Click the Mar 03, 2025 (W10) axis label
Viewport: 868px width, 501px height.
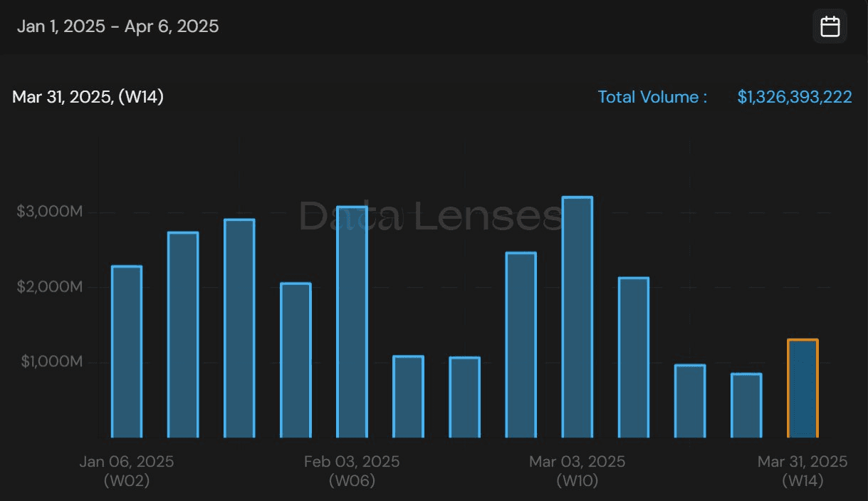(577, 471)
